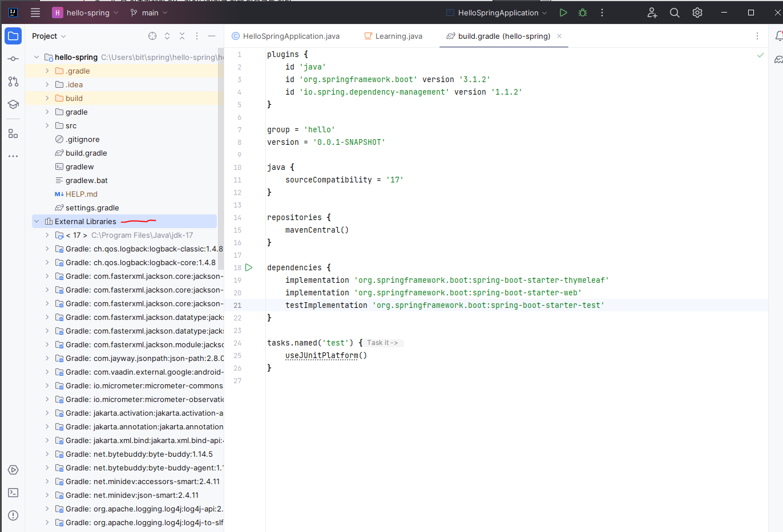The image size is (783, 532).
Task: Open HelloSpringApplication run configuration dropdown
Action: point(497,13)
